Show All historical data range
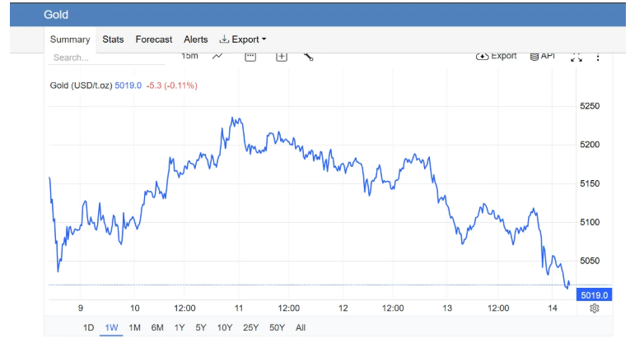The height and width of the screenshot is (352, 644). 301,327
